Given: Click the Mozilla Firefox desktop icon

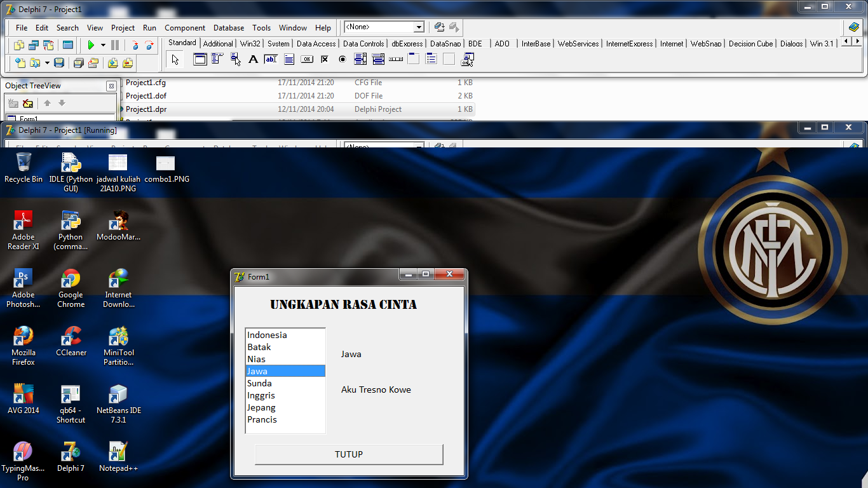Looking at the screenshot, I should [24, 346].
